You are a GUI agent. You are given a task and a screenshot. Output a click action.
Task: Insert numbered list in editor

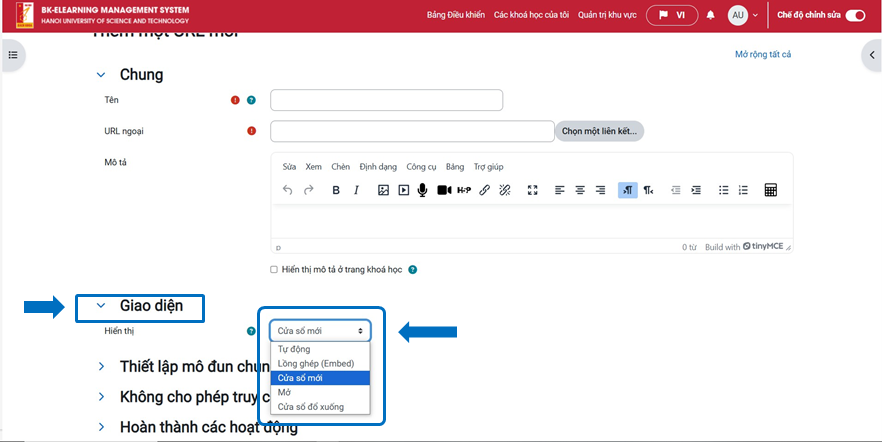click(743, 190)
